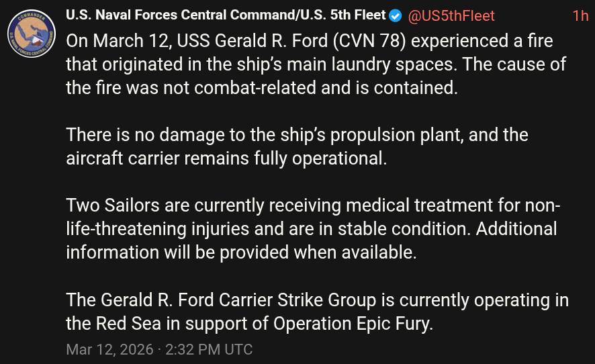Click "information will be provided when available"
The image size is (595, 364).
[240, 253]
